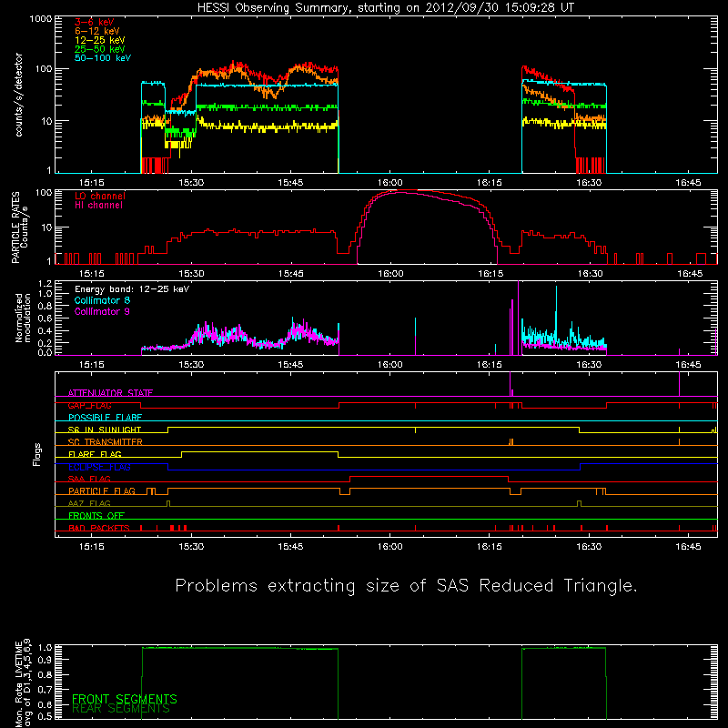The image size is (728, 728).
Task: Select the cyan 50-100 keV legend label
Action: [x=103, y=58]
